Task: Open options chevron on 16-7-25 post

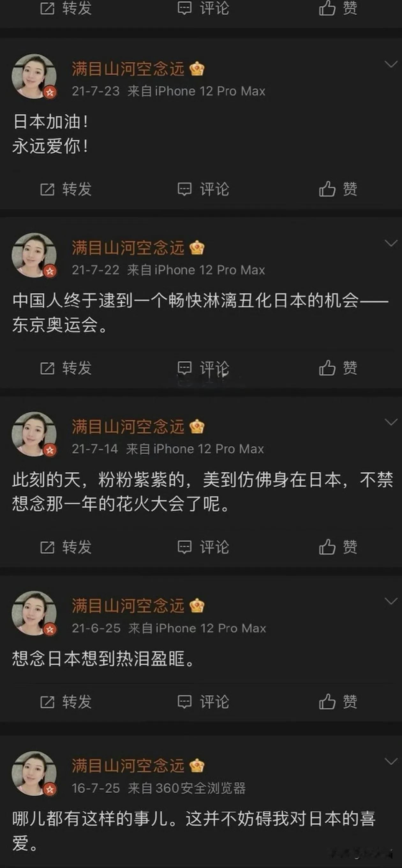Action: pyautogui.click(x=391, y=761)
